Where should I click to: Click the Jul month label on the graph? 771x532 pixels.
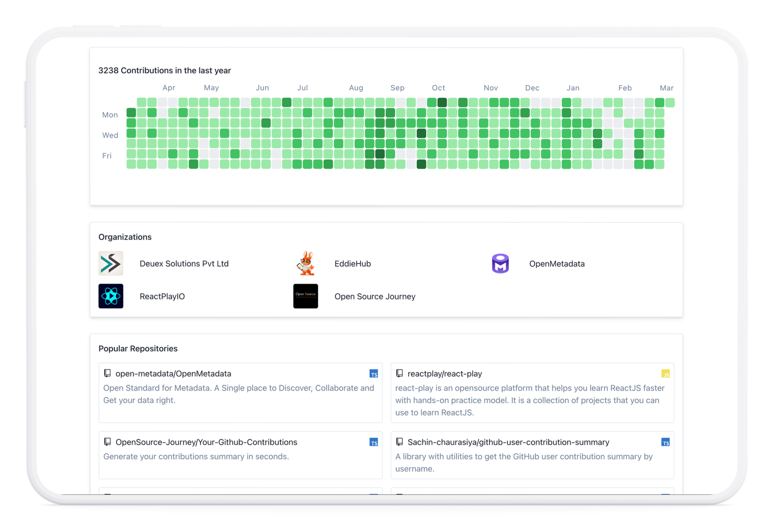click(302, 88)
